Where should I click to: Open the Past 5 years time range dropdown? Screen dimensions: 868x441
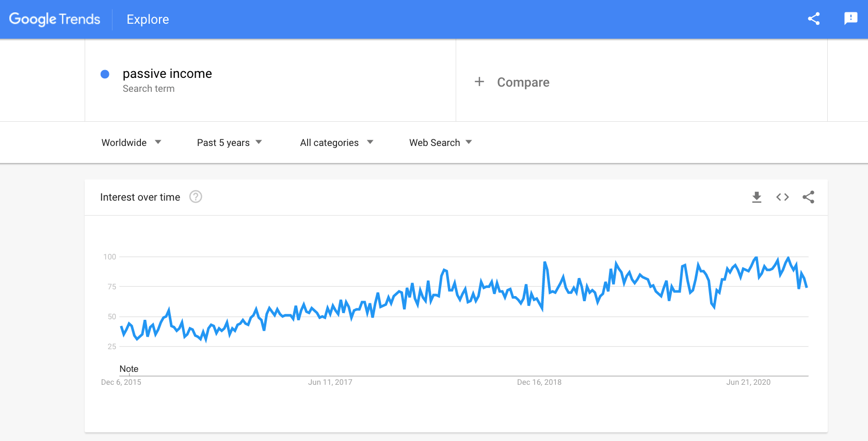click(229, 143)
